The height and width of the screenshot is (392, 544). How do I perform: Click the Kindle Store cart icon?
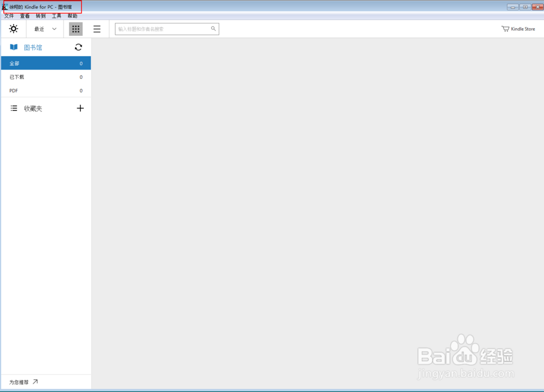pos(505,29)
